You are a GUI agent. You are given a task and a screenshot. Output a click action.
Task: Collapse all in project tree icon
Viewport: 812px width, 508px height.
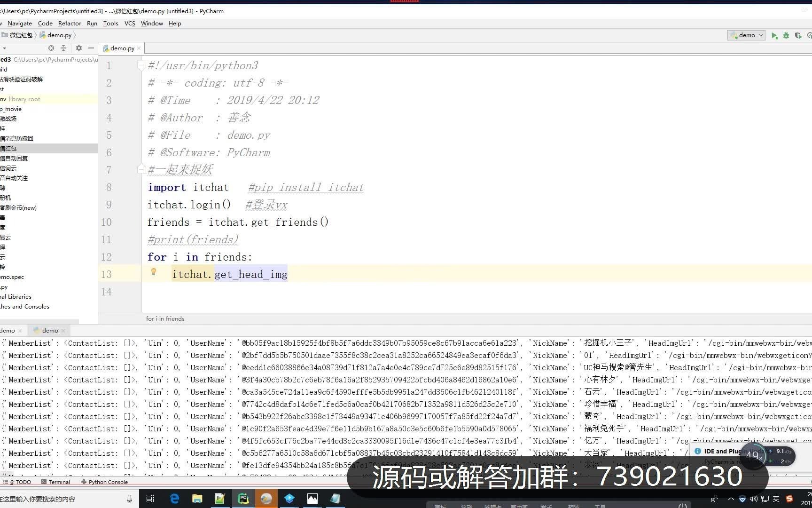tap(63, 48)
